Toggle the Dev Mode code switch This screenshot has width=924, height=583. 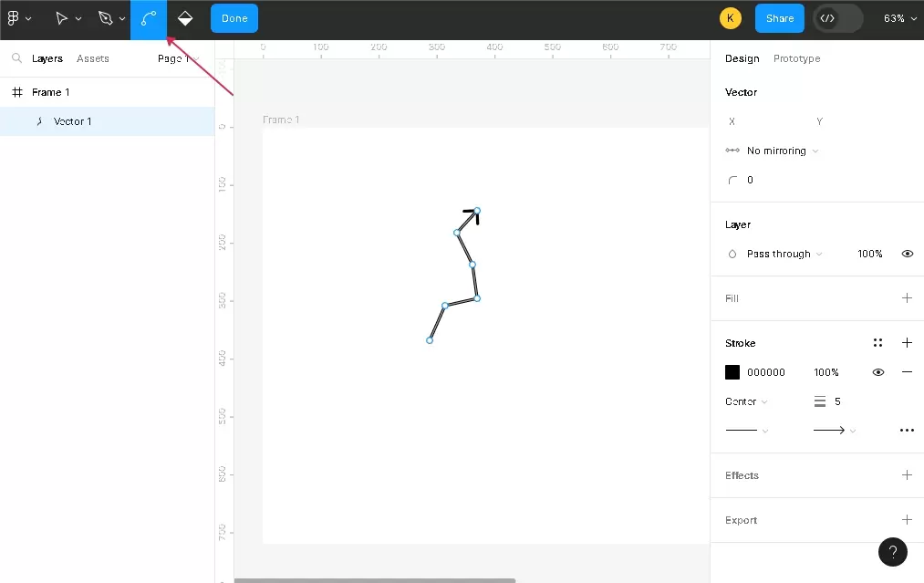(837, 18)
